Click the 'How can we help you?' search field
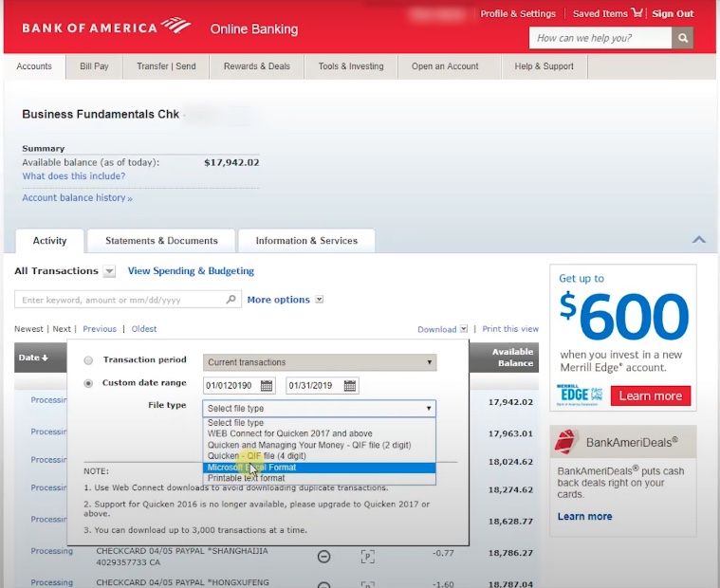The image size is (720, 588). 600,38
